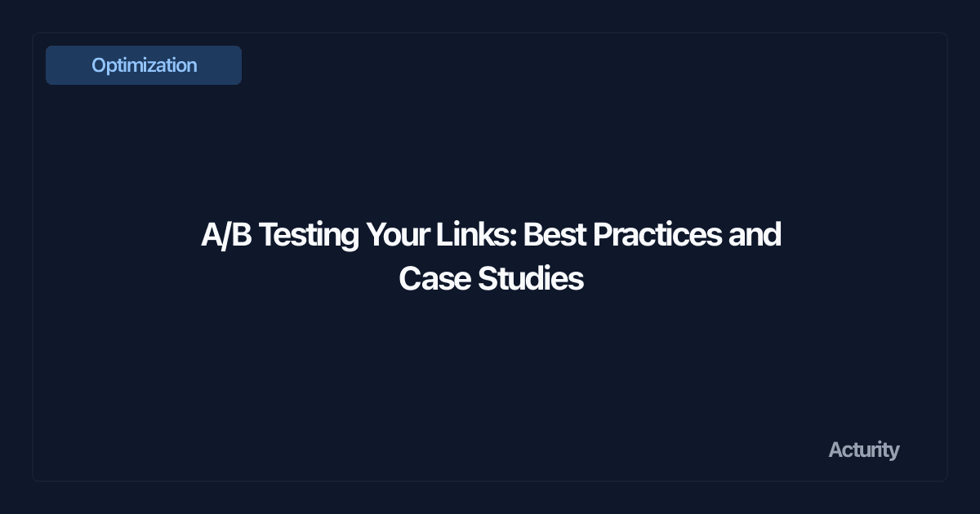Viewport: 980px width, 514px height.
Task: Click the words Best Practices in the title
Action: click(622, 235)
